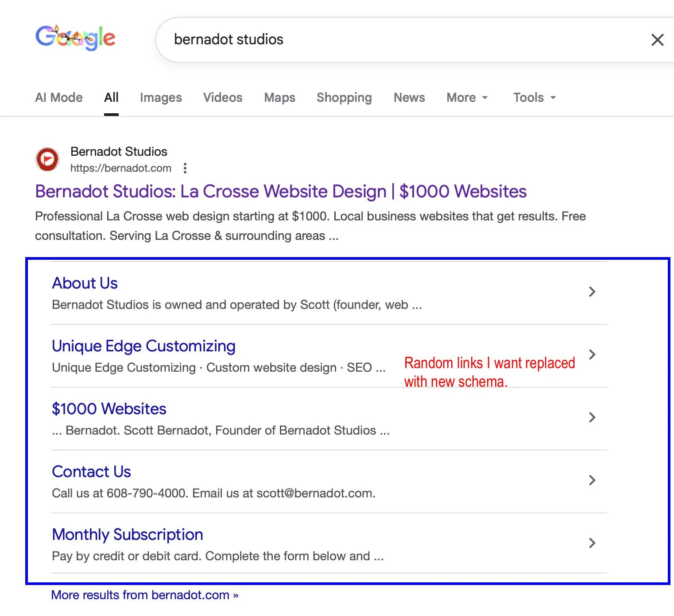
Task: Click the Bernadot Studios red favicon
Action: coord(47,159)
